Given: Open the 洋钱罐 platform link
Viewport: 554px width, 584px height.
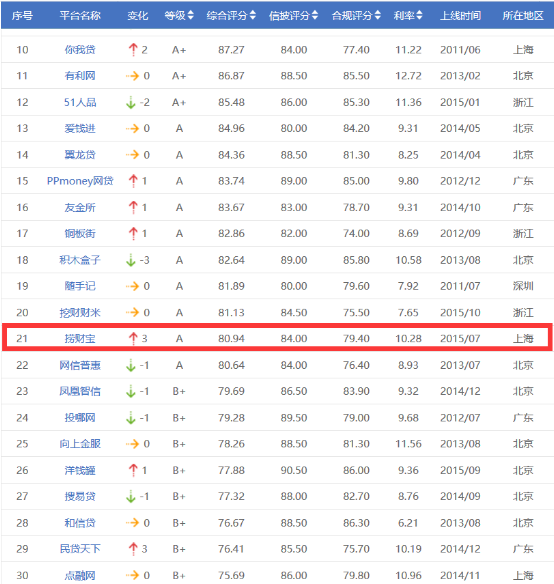Looking at the screenshot, I should coord(80,470).
